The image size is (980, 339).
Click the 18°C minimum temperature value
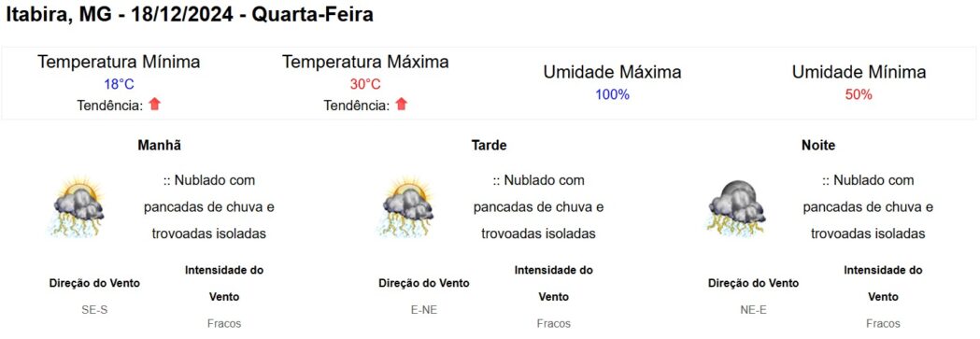(x=119, y=84)
